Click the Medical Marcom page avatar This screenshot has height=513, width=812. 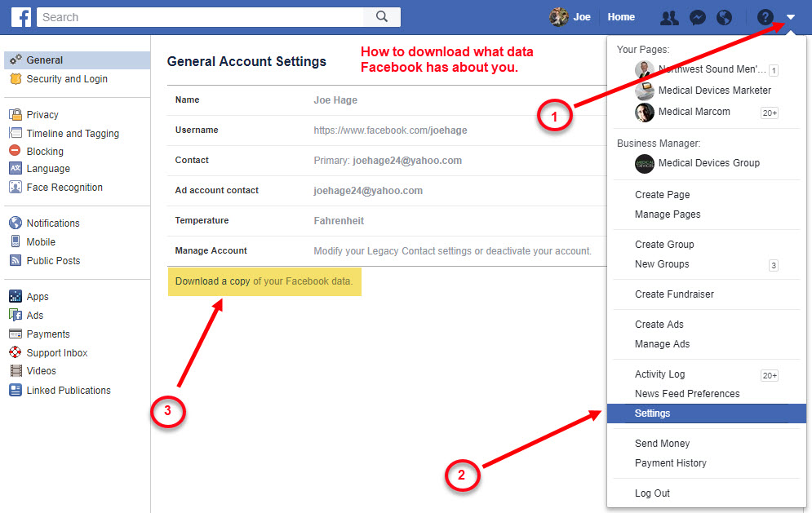(x=644, y=113)
